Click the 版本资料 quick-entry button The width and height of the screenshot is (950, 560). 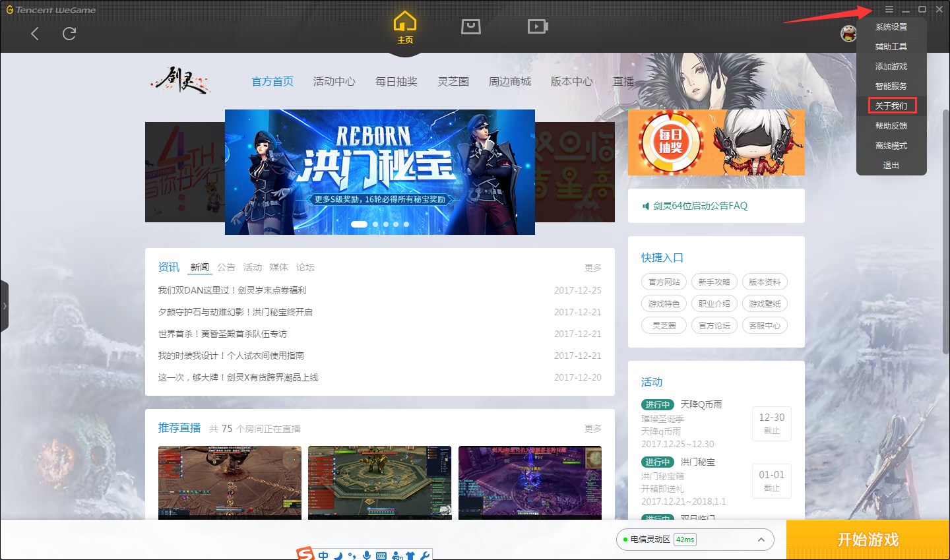click(x=765, y=282)
